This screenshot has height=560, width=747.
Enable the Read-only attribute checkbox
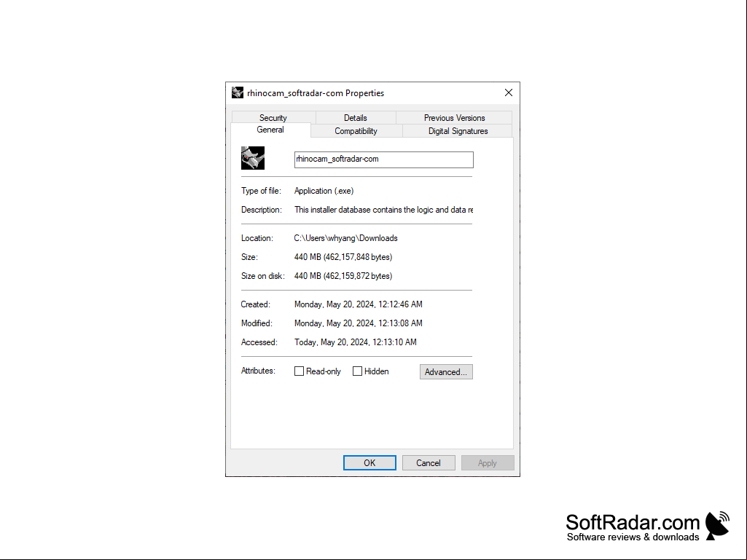pyautogui.click(x=300, y=371)
